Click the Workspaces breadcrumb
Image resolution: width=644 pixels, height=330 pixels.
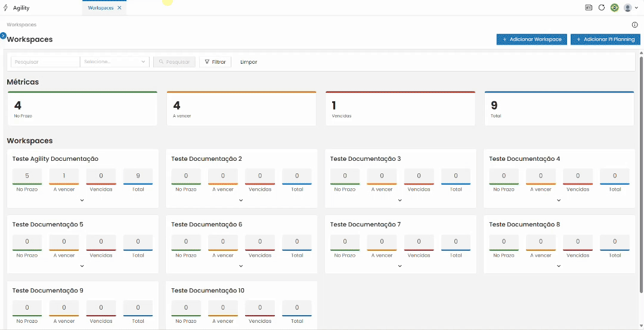21,24
